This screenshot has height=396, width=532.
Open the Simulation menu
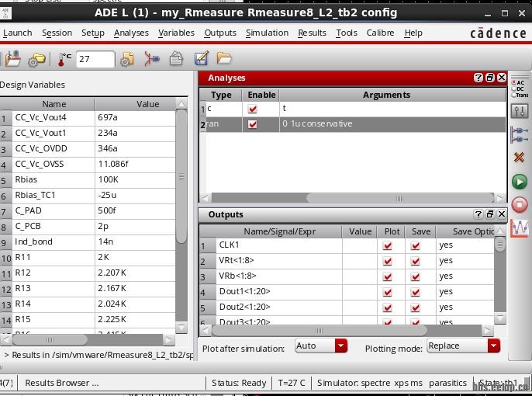click(267, 33)
